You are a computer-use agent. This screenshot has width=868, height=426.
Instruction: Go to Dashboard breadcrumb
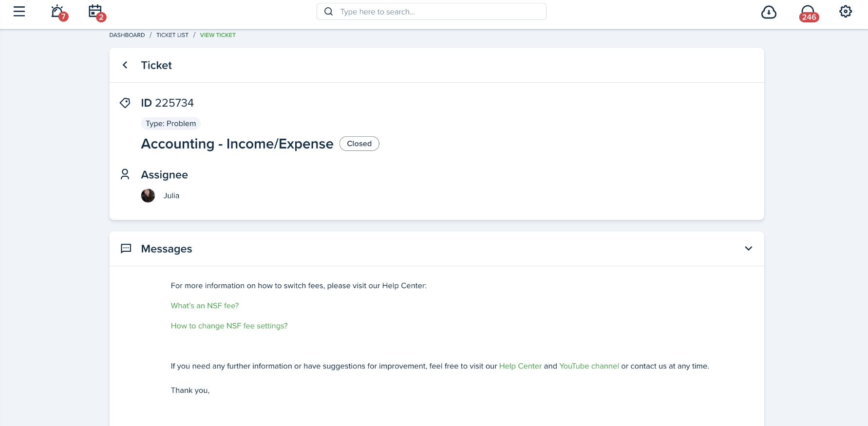[x=127, y=35]
